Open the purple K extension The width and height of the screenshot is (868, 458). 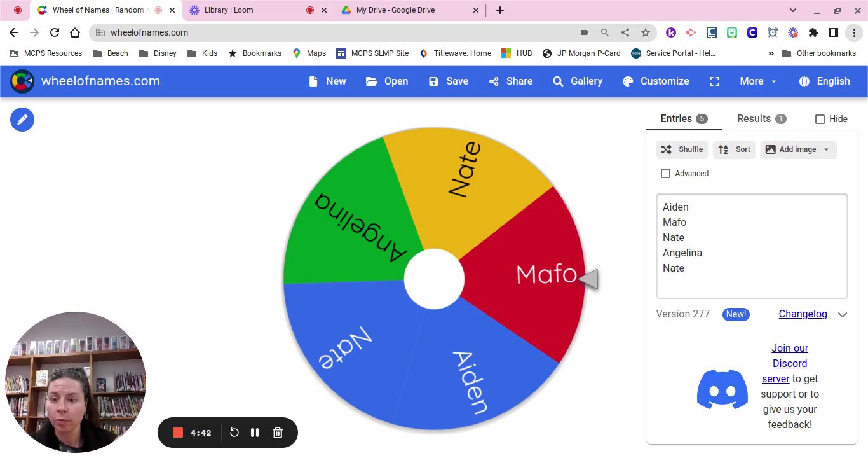pyautogui.click(x=671, y=32)
